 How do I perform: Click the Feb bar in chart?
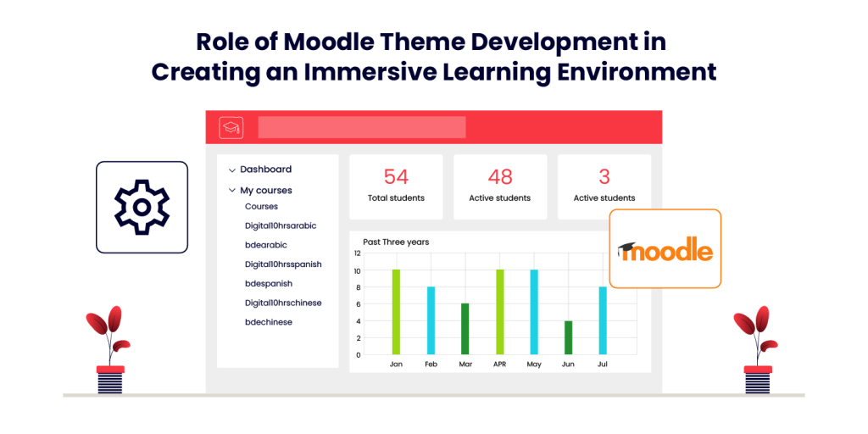[431, 320]
